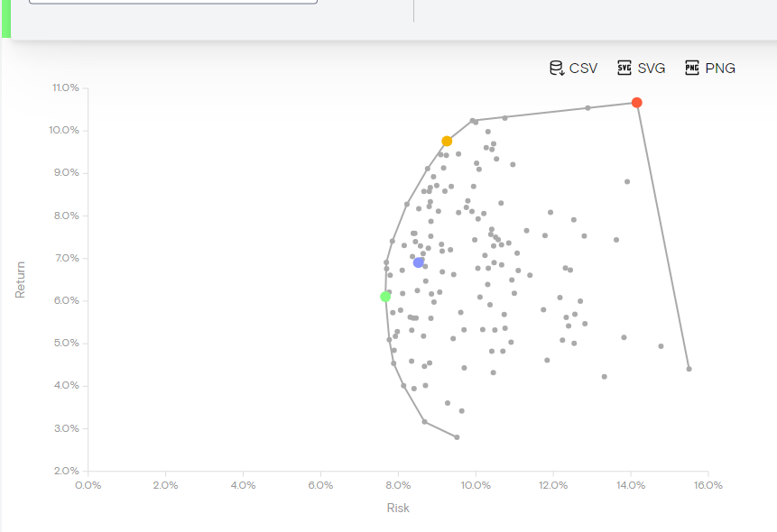Click the CSV text label
777x532 pixels.
[x=583, y=69]
